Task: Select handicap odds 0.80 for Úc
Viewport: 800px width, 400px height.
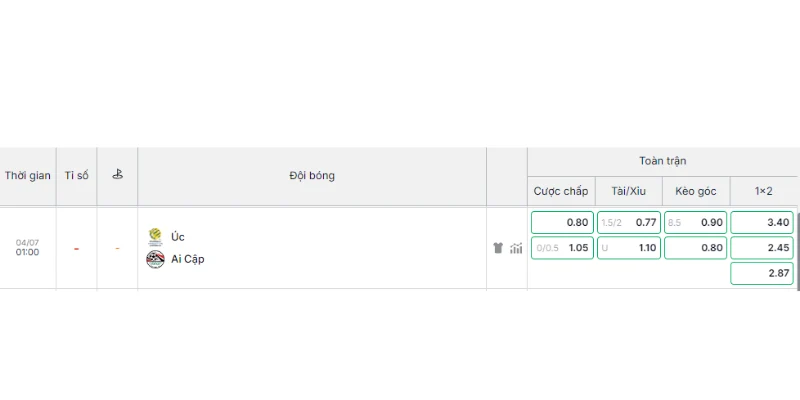Action: pyautogui.click(x=562, y=222)
